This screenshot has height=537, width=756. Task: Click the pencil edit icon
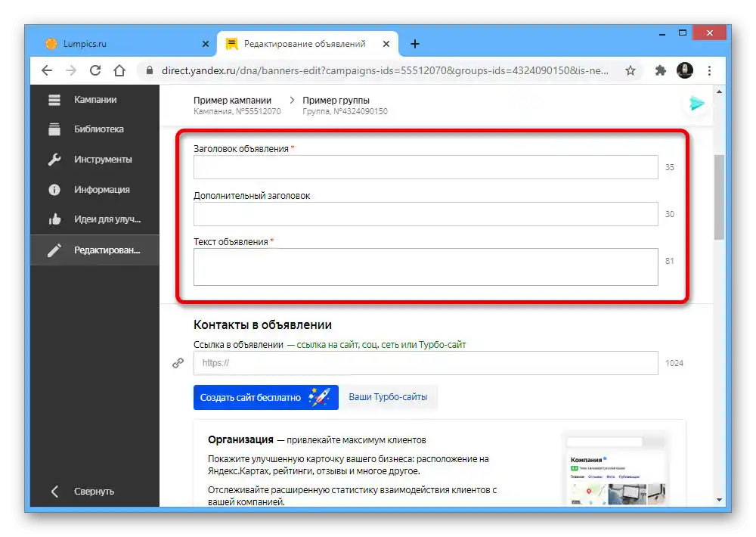click(54, 250)
